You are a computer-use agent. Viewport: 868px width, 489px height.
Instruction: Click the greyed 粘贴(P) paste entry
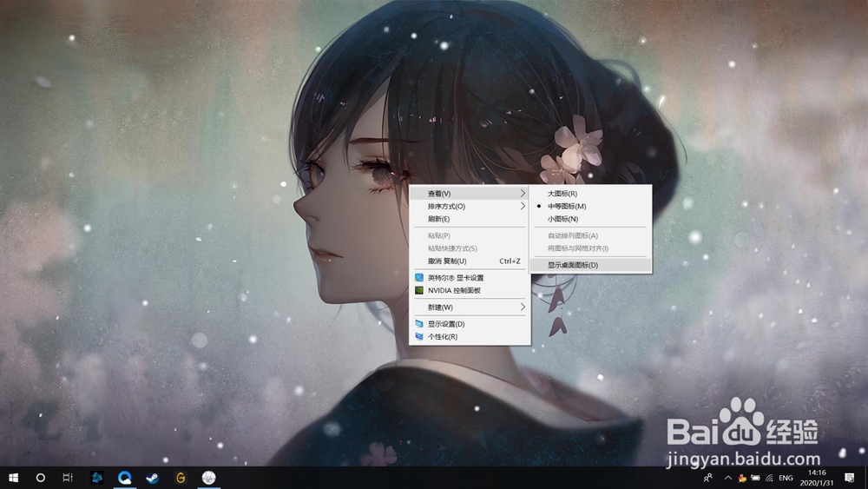pyautogui.click(x=470, y=236)
